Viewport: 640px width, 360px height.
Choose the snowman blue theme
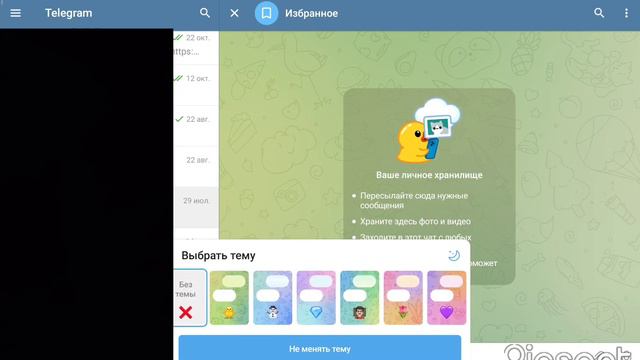[273, 298]
